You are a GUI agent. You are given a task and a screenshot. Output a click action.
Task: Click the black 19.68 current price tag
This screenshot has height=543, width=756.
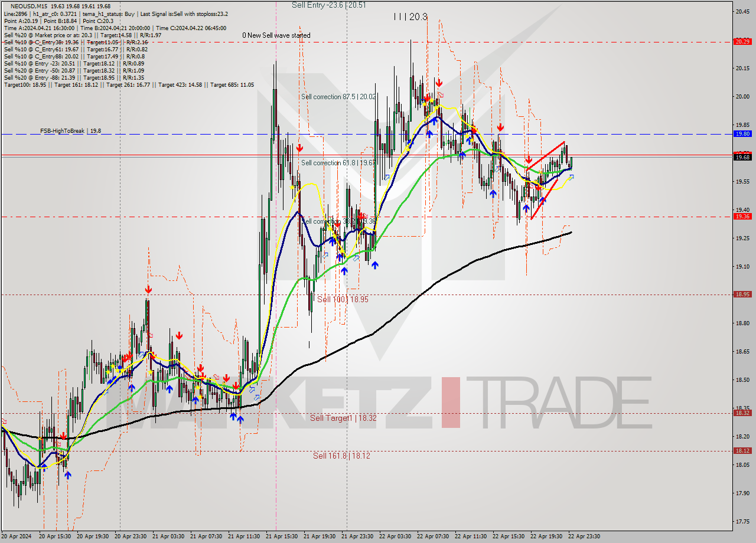742,157
